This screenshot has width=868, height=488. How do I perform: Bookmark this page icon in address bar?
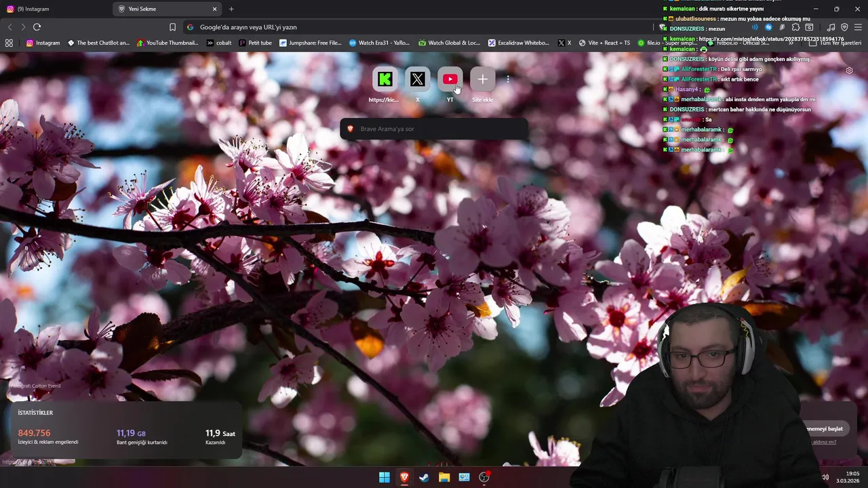click(x=172, y=27)
